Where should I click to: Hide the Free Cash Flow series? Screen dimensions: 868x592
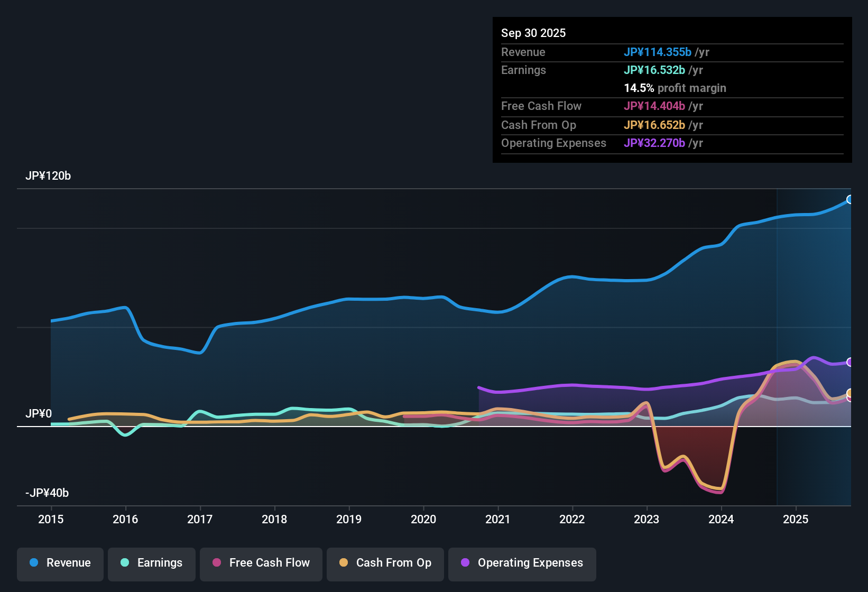tap(261, 564)
